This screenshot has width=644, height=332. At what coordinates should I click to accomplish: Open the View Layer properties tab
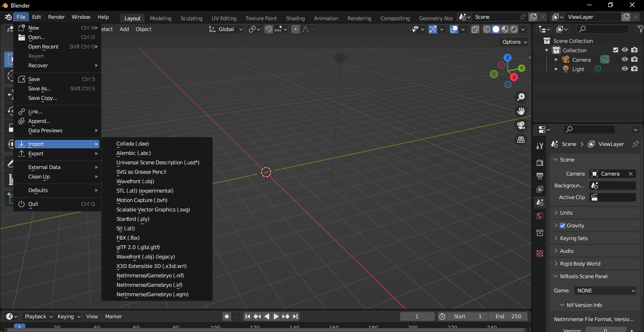540,189
